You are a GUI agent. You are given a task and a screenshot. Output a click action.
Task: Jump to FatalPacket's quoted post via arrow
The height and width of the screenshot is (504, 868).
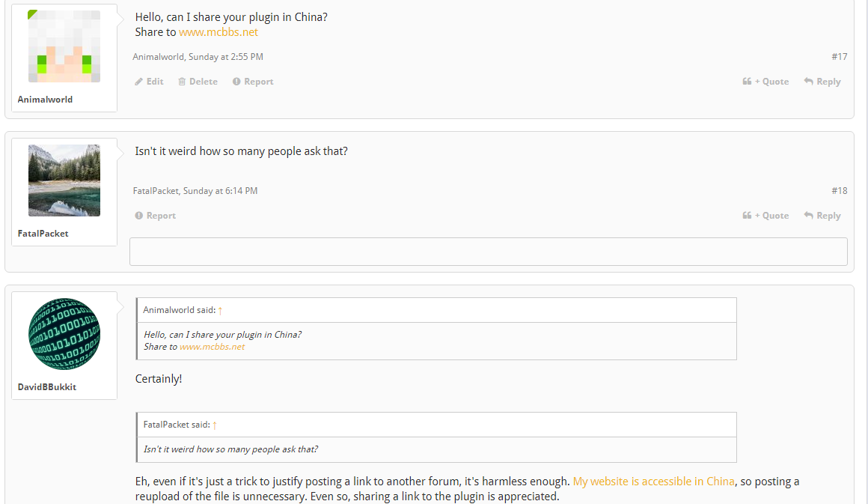tap(215, 425)
